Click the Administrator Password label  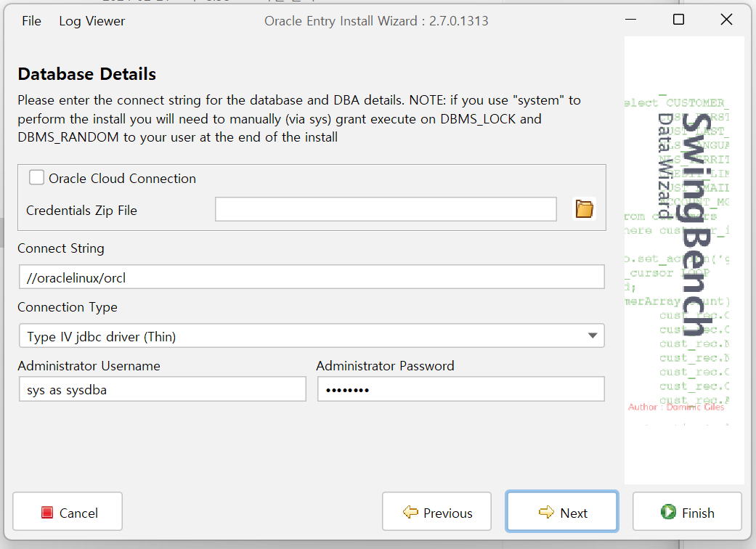click(x=385, y=366)
